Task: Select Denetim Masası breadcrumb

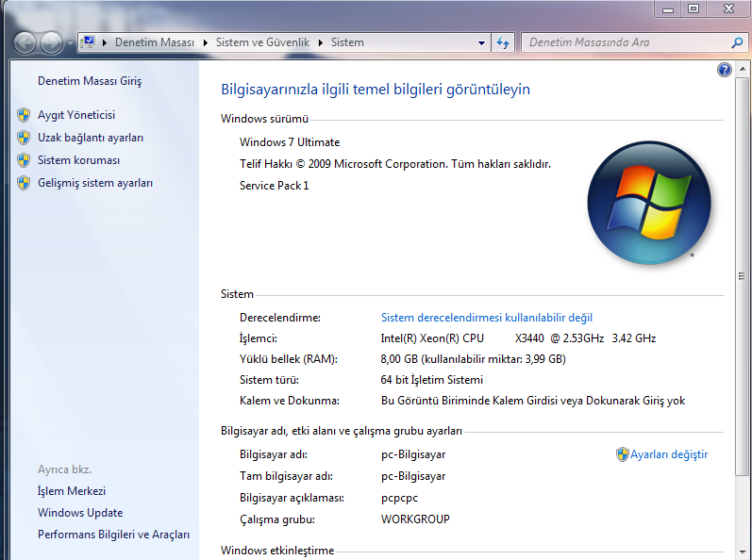Action: click(155, 42)
